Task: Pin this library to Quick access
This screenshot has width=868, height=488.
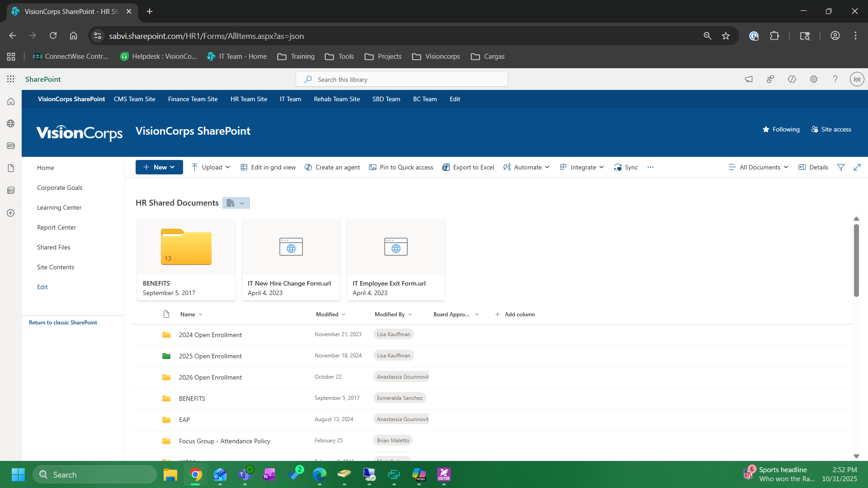Action: 401,167
